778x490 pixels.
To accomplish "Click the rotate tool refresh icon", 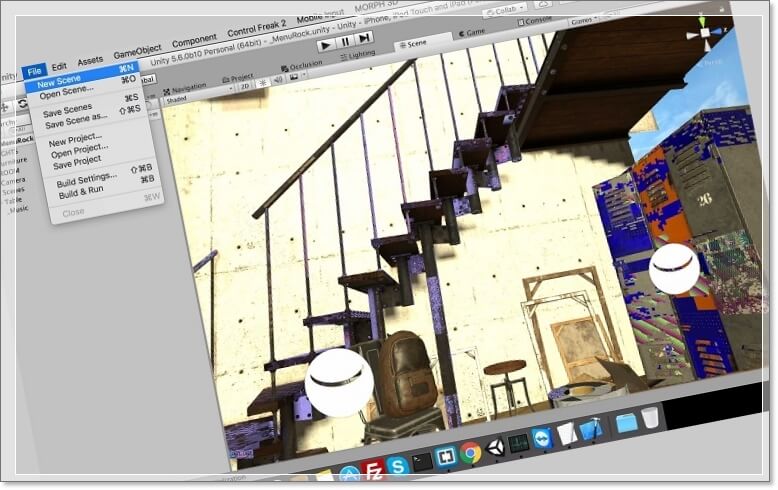I will tap(22, 104).
